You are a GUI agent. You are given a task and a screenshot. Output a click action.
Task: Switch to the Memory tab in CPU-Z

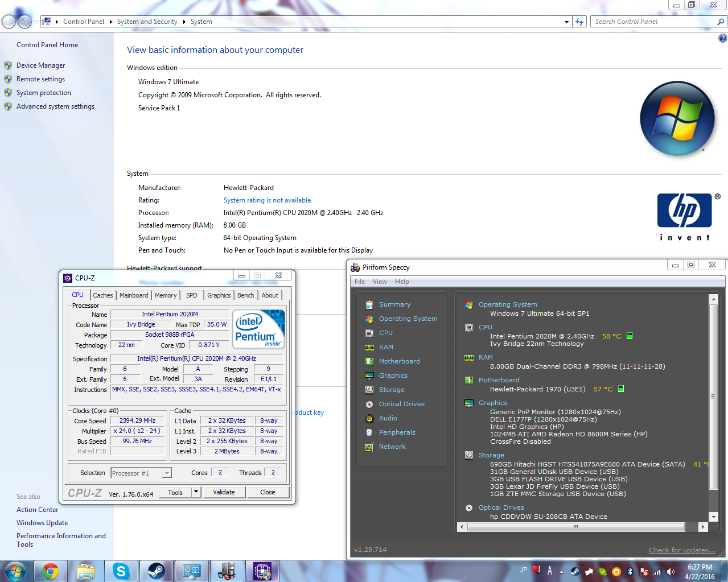[166, 295]
